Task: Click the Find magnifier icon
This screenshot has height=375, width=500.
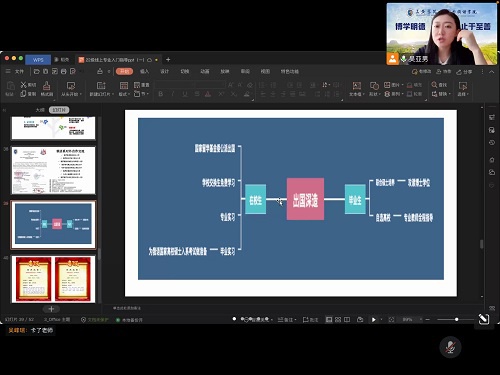Action: 434,85
